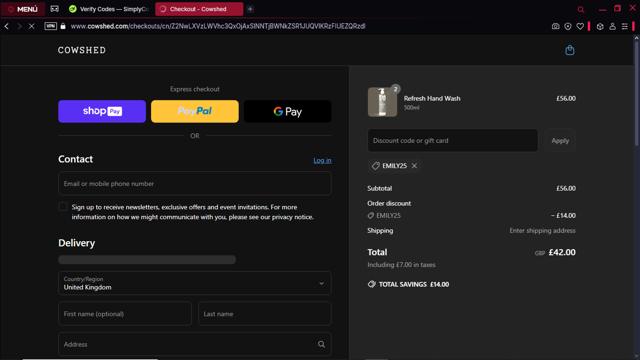Go back with the back arrow
This screenshot has height=360, width=640.
pyautogui.click(x=7, y=26)
